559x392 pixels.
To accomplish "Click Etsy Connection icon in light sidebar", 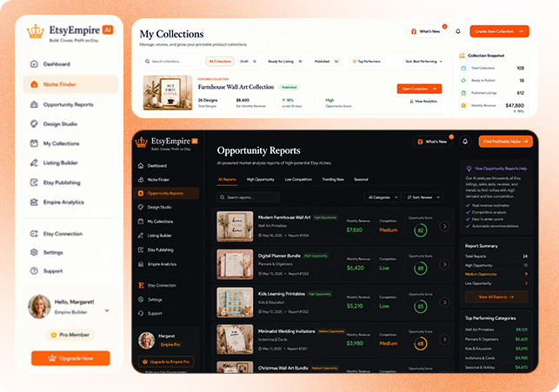I will tap(34, 234).
